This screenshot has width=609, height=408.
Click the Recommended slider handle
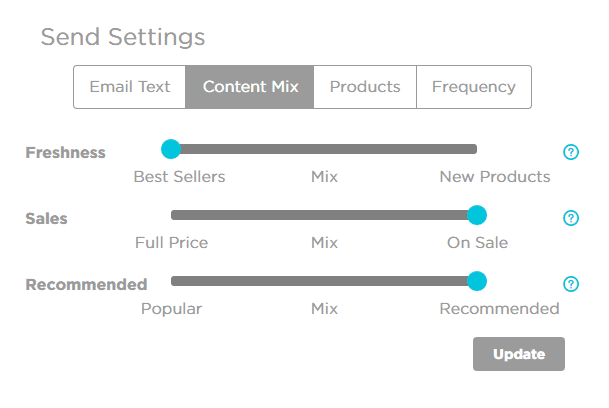pyautogui.click(x=477, y=281)
